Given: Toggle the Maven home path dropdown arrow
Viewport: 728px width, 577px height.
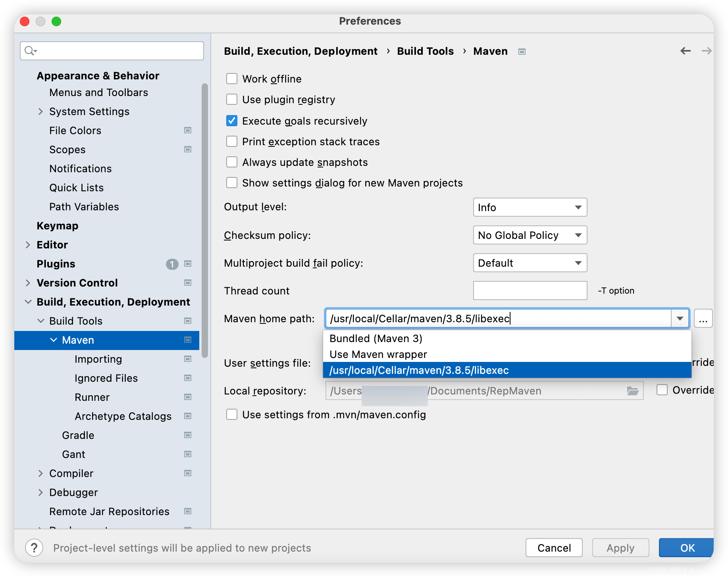Looking at the screenshot, I should [680, 318].
